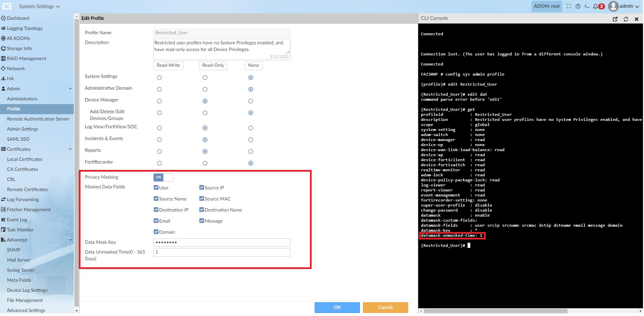Click the Event Log sidebar icon
Viewport: 644px width, 316px height.
tap(3, 220)
